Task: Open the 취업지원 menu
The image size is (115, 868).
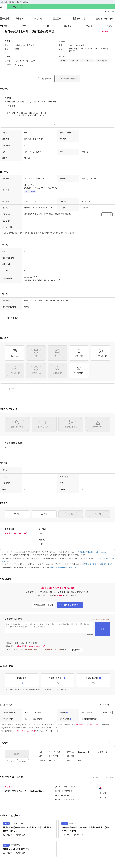Action: (38, 19)
